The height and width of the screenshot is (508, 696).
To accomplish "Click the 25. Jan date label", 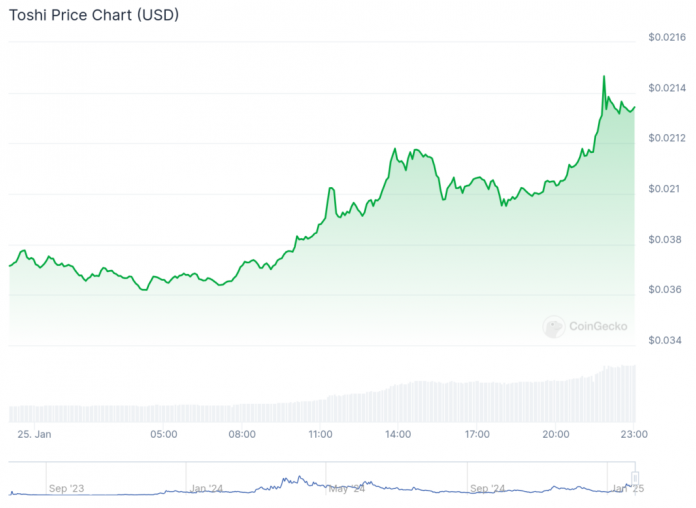I will click(x=34, y=434).
